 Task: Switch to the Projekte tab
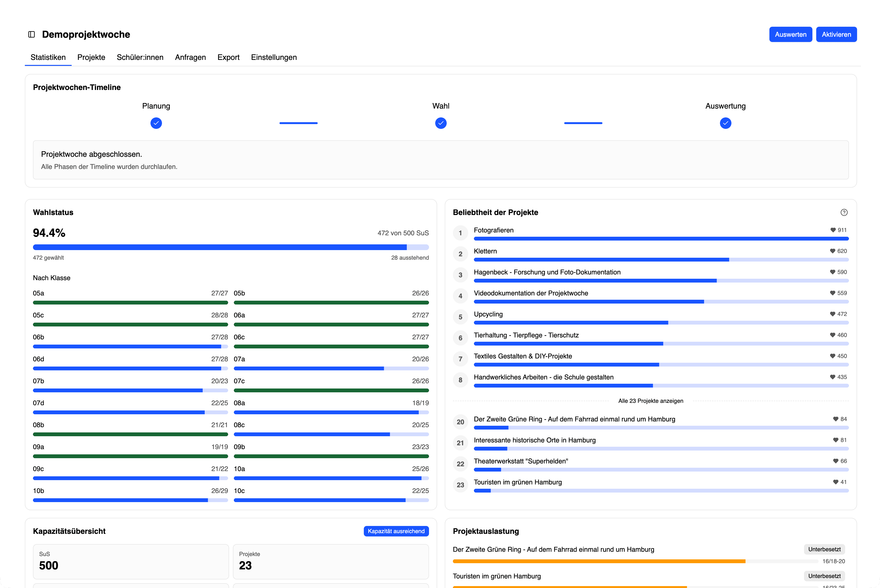(91, 57)
